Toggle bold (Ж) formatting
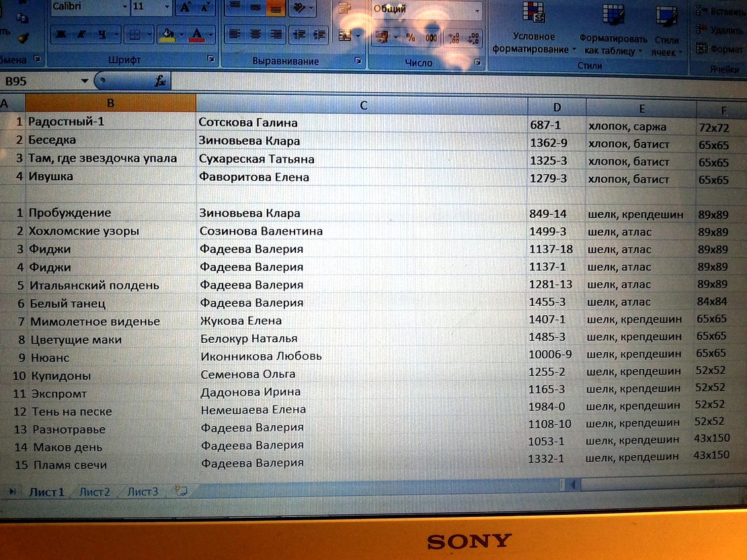 61,34
